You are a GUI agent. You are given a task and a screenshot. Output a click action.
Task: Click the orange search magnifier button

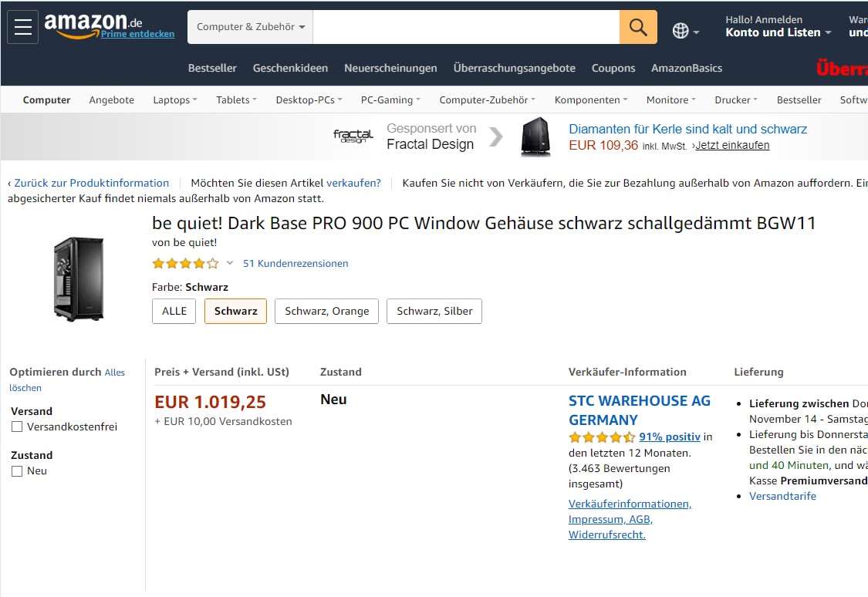coord(638,26)
